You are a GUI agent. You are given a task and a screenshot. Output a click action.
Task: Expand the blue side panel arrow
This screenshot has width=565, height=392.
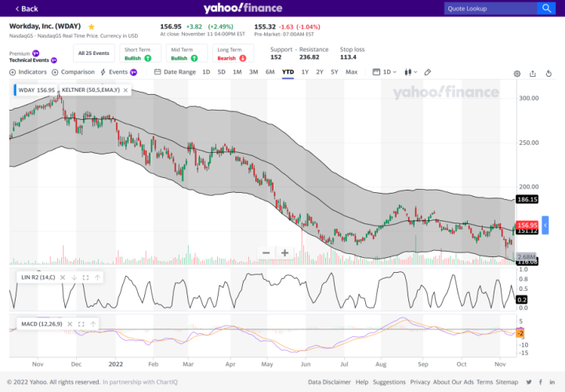545,225
